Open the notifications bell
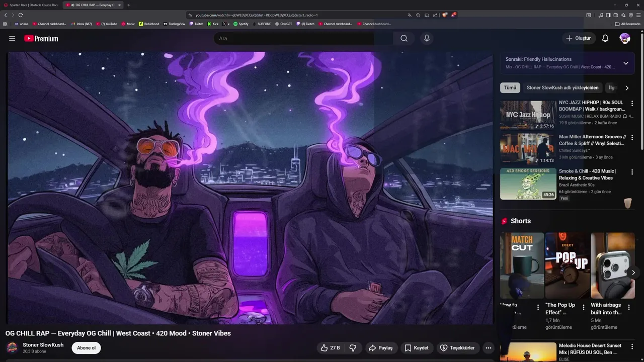Viewport: 644px width, 362px height. pyautogui.click(x=605, y=38)
